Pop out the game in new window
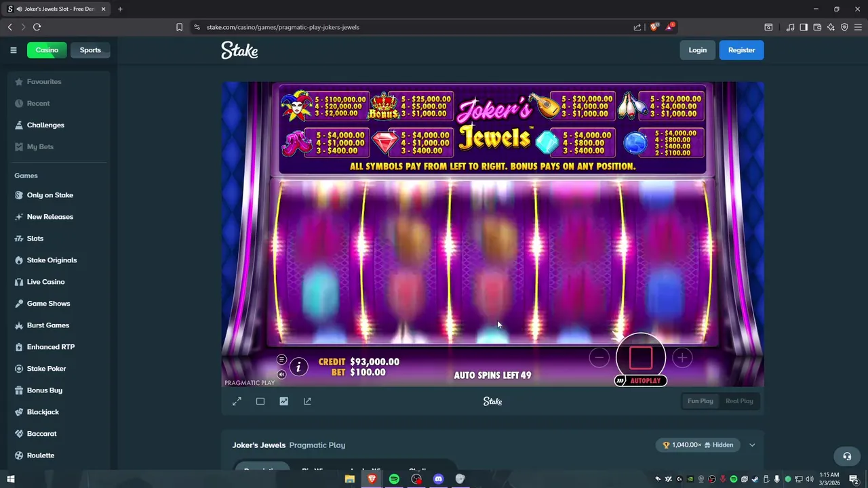 pyautogui.click(x=307, y=401)
